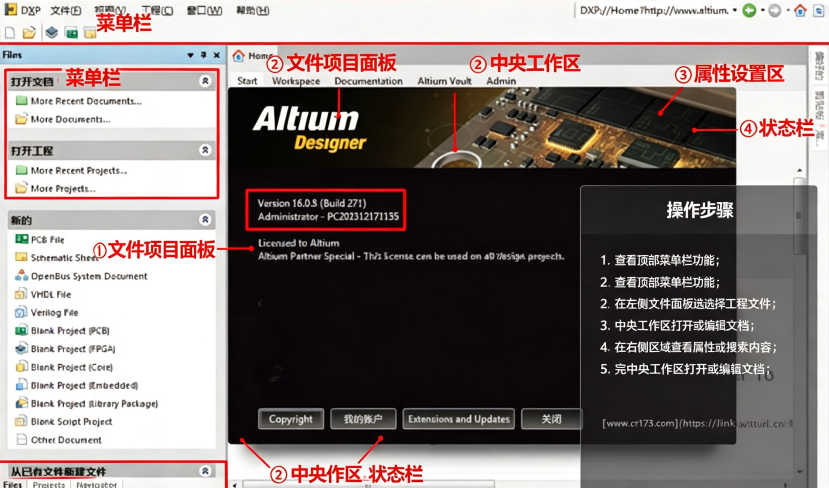Create a new Verilog File
Screen dimensions: 829x488
point(47,312)
